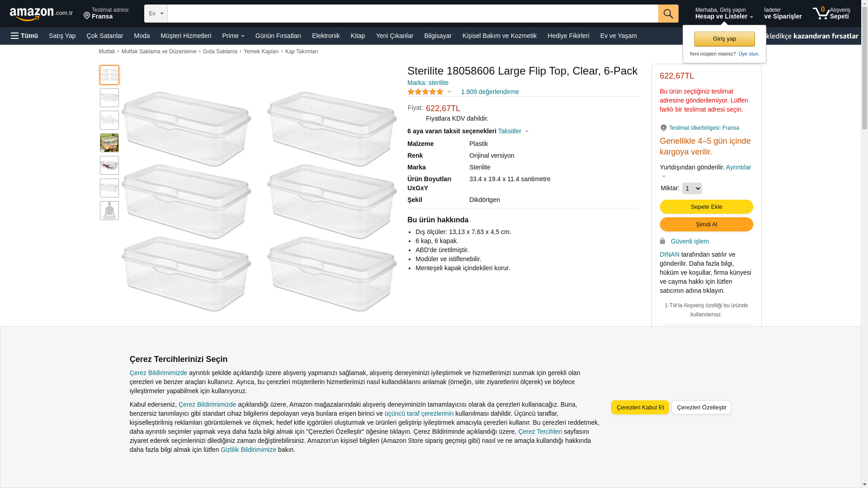This screenshot has width=868, height=488.
Task: Click the five-star rating icon
Action: pyautogui.click(x=425, y=92)
